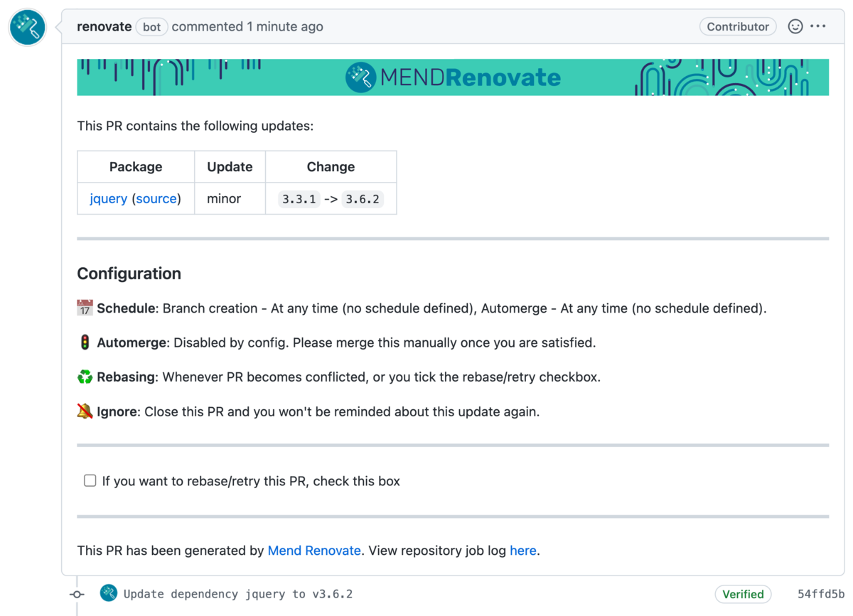Click the 'Configuration' heading
The image size is (853, 616).
[129, 274]
